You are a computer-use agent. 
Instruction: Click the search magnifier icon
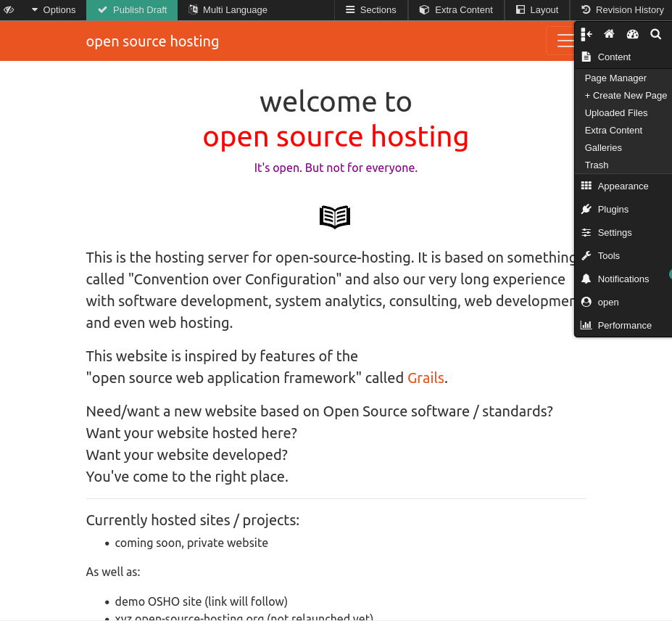pos(655,34)
